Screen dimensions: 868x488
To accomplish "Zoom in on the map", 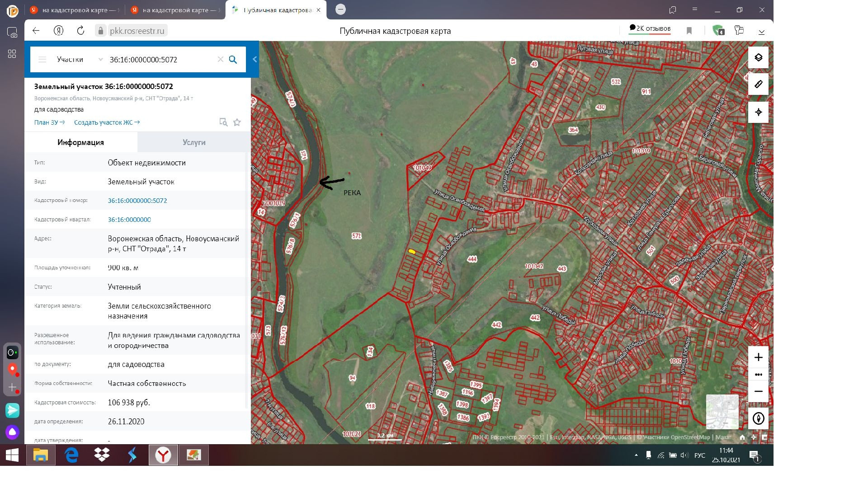I will (758, 357).
